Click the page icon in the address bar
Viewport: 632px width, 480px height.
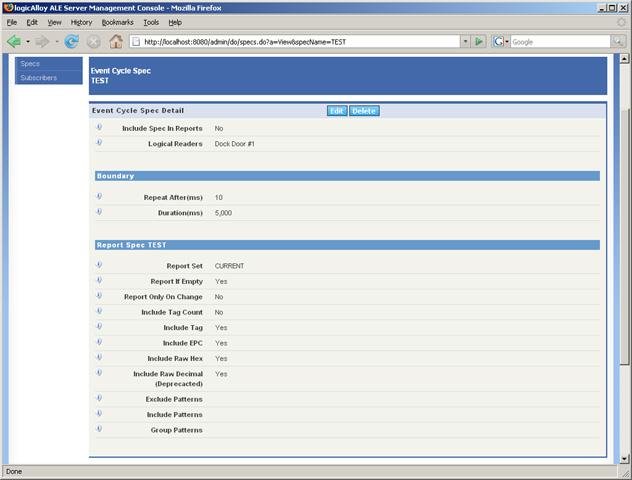(136, 42)
